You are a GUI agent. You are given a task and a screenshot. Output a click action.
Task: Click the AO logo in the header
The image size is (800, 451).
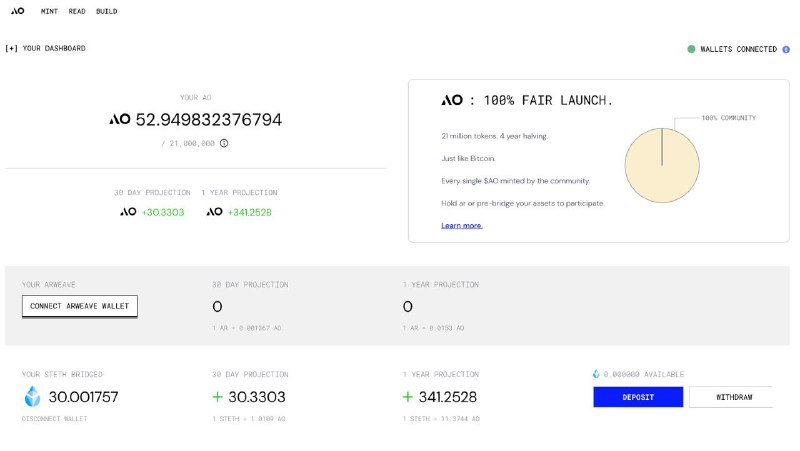point(16,11)
